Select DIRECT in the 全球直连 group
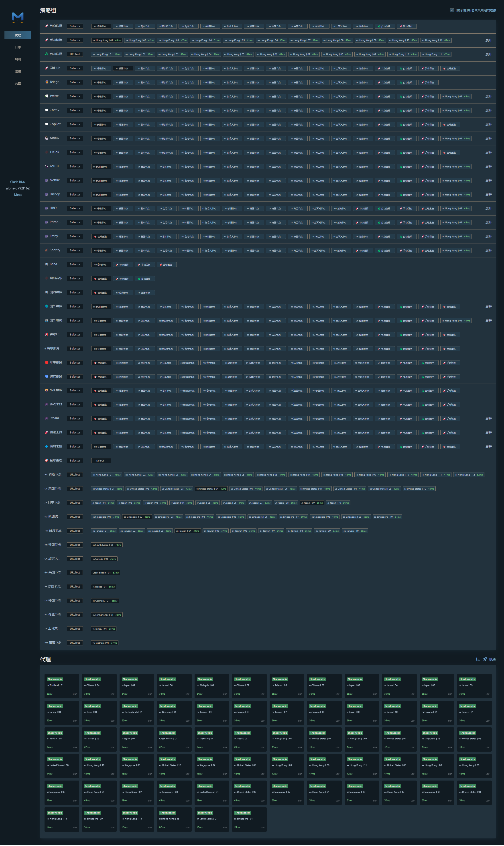Screen dimensions: 504x846 [x=101, y=461]
